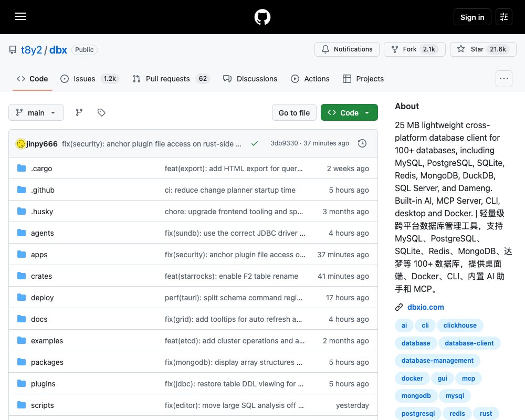Select the database-client topic tag

(469, 343)
